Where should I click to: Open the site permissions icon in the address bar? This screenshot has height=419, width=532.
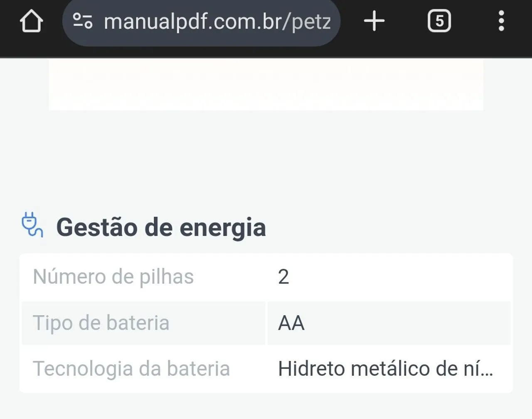[82, 22]
